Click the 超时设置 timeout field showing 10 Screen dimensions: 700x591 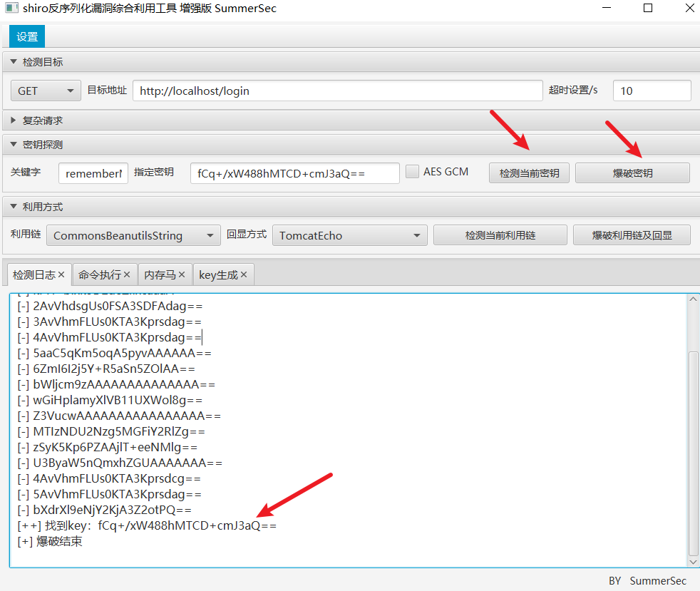652,91
